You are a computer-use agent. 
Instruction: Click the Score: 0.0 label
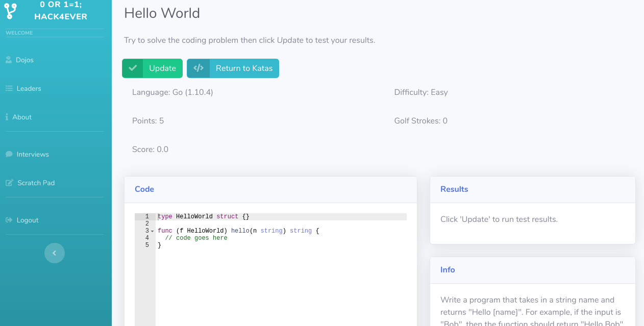point(150,149)
